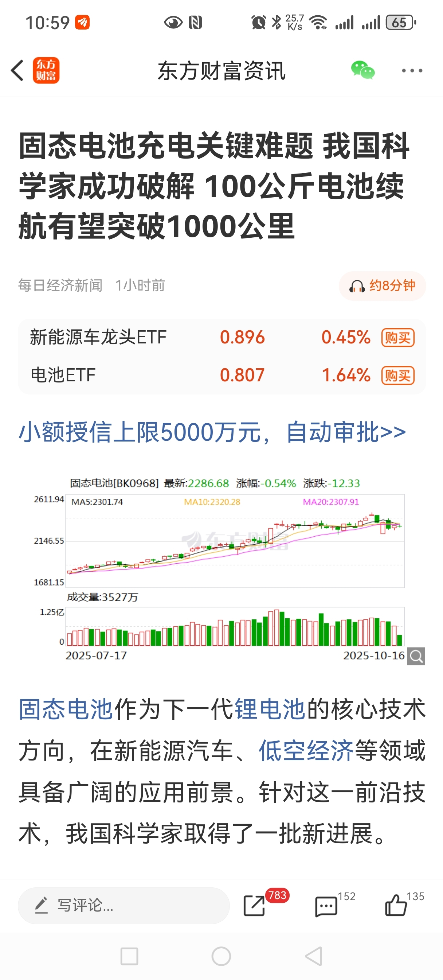Tap the battery indicator in the status bar
The image size is (443, 980).
pos(401,23)
